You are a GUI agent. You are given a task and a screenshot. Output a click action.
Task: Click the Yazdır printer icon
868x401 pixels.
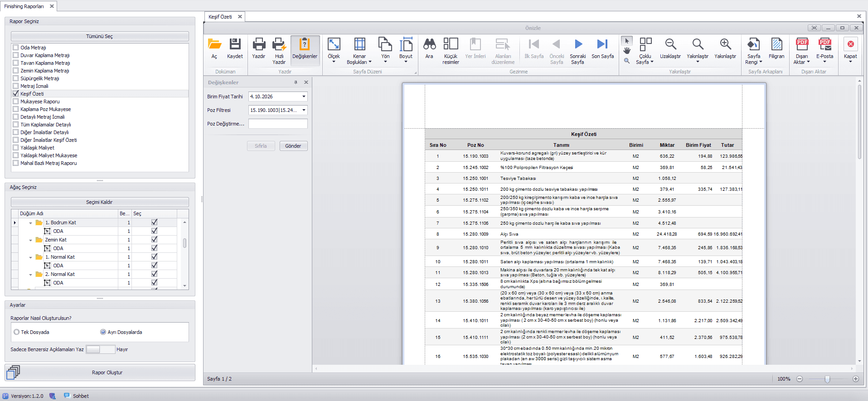259,44
